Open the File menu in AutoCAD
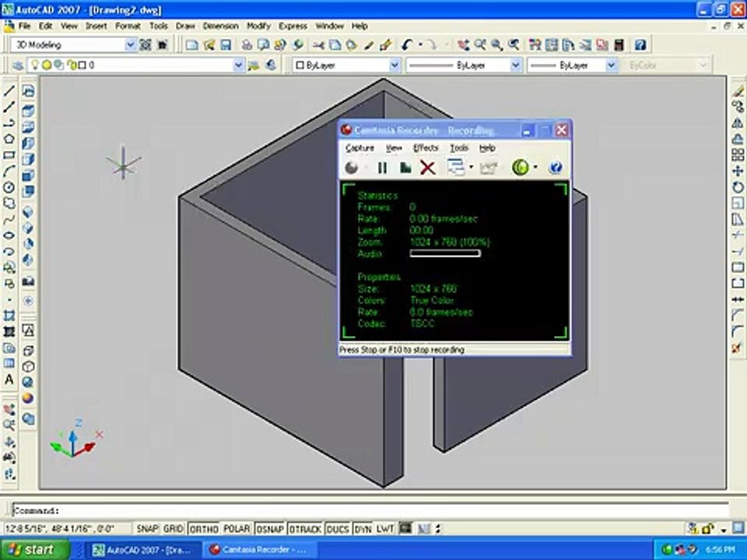The width and height of the screenshot is (747, 560). tap(24, 26)
